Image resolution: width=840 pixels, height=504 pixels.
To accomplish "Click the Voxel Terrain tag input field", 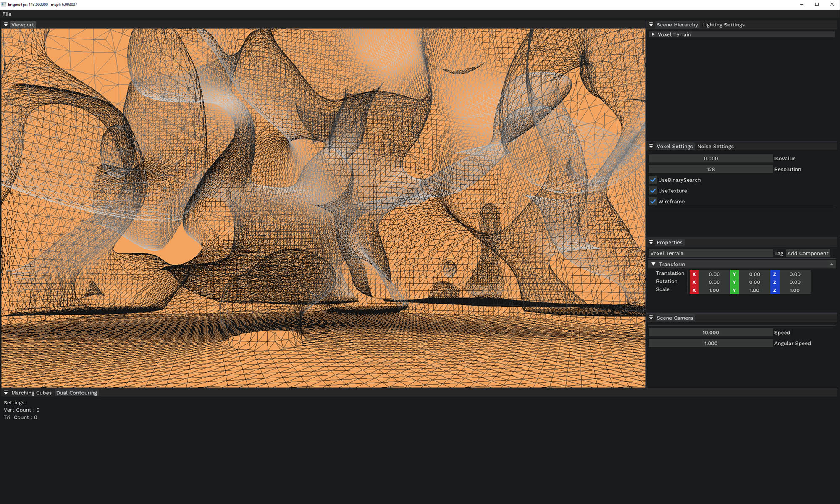I will [710, 253].
